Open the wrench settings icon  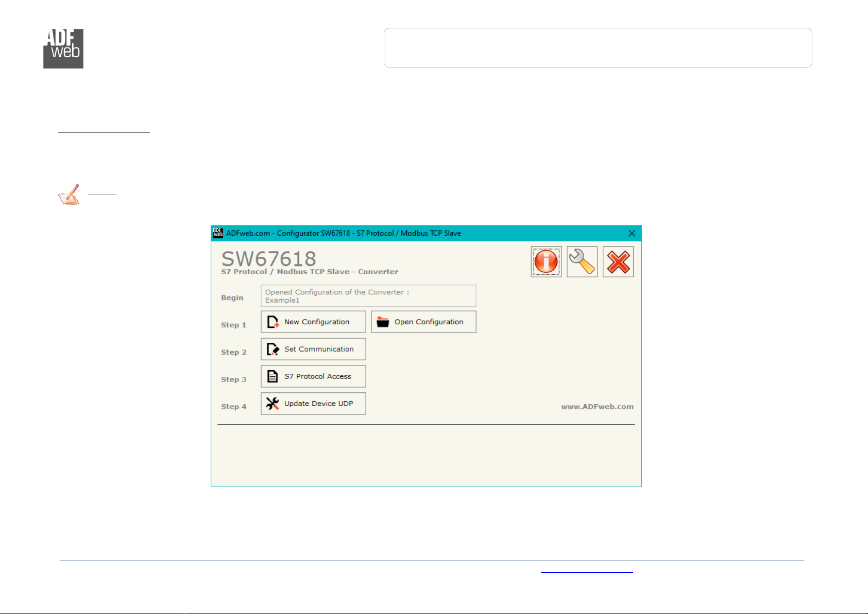click(x=582, y=262)
